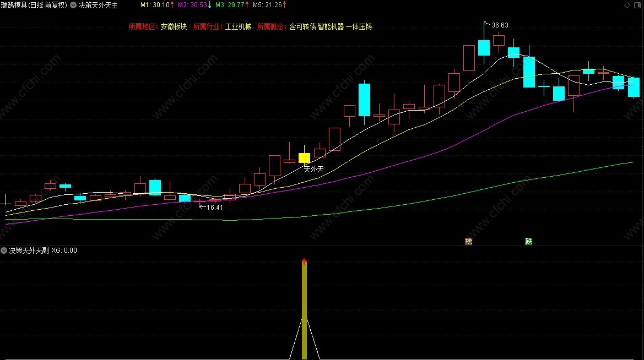Click the 一体压铸 concept label
The width and height of the screenshot is (644, 360).
click(359, 26)
